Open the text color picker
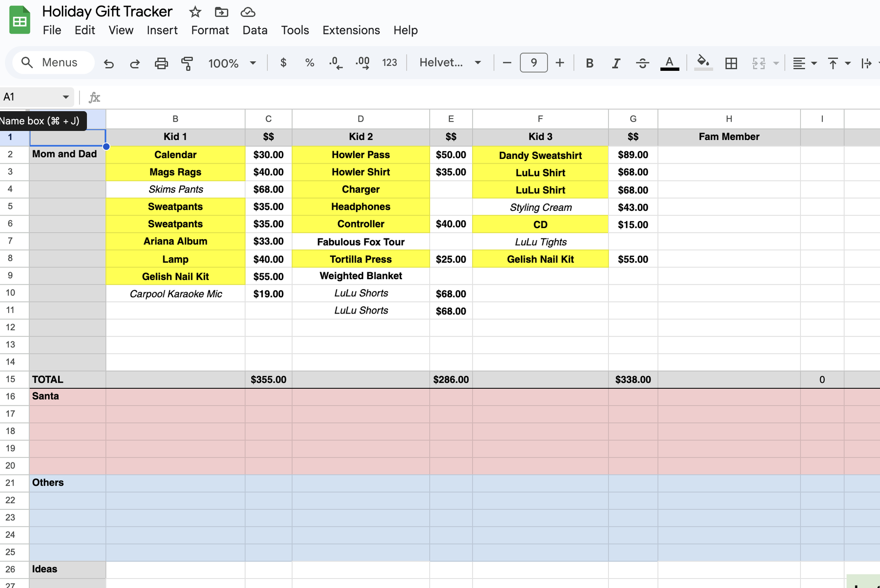The width and height of the screenshot is (880, 588). pyautogui.click(x=669, y=63)
